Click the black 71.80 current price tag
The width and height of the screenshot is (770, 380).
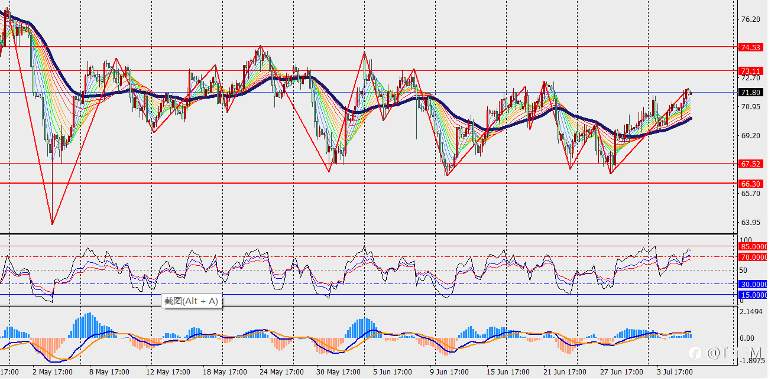[751, 92]
